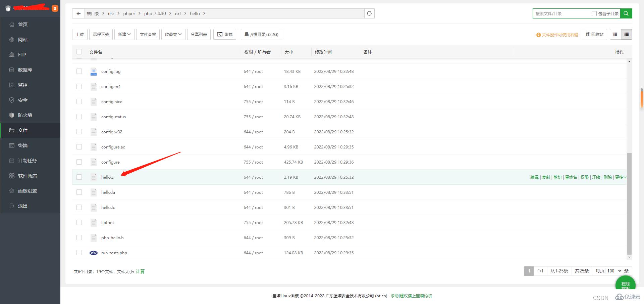This screenshot has height=304, width=644.
Task: Expand the 新建 new dropdown
Action: coord(124,34)
